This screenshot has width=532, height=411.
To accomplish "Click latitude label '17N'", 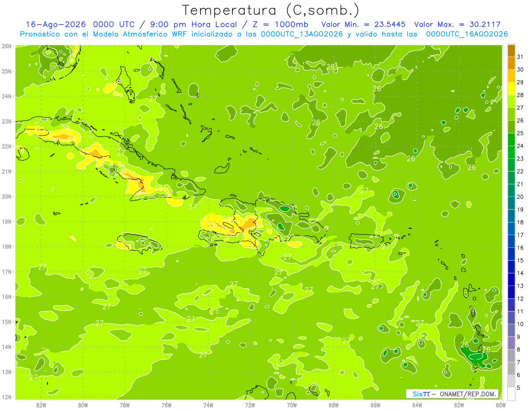I will pyautogui.click(x=7, y=271).
